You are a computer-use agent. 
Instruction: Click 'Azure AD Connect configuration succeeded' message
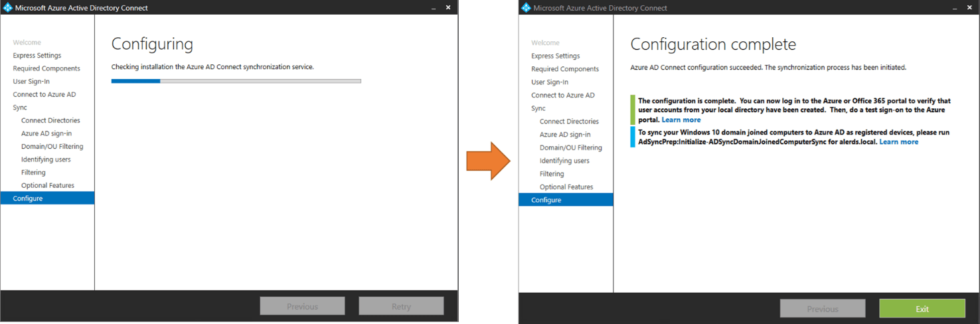pyautogui.click(x=768, y=67)
